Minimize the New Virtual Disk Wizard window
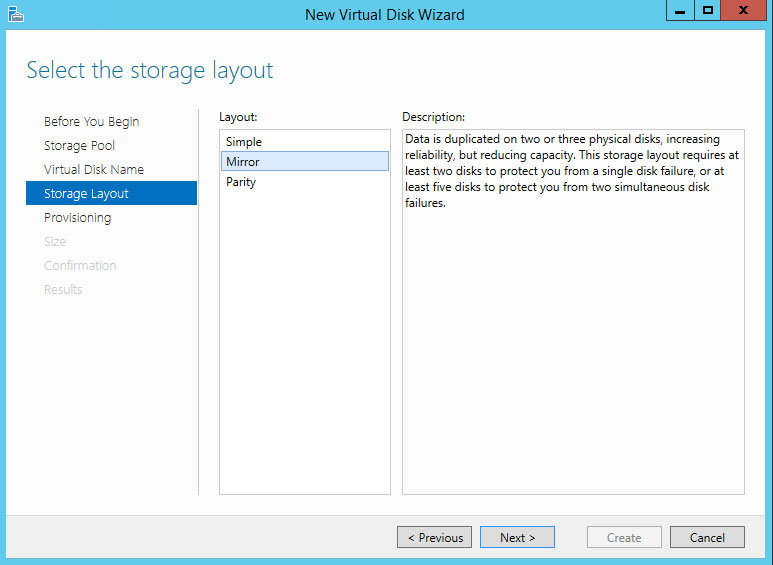Viewport: 773px width, 565px height. click(x=680, y=11)
